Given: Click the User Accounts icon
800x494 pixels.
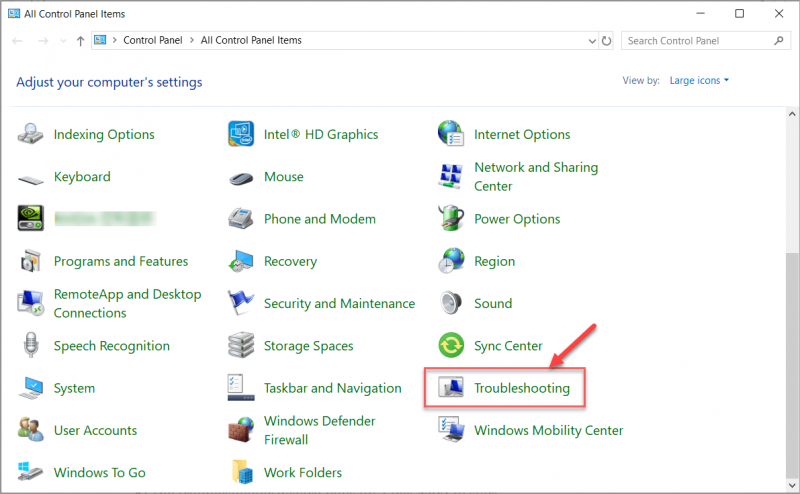Looking at the screenshot, I should [30, 430].
